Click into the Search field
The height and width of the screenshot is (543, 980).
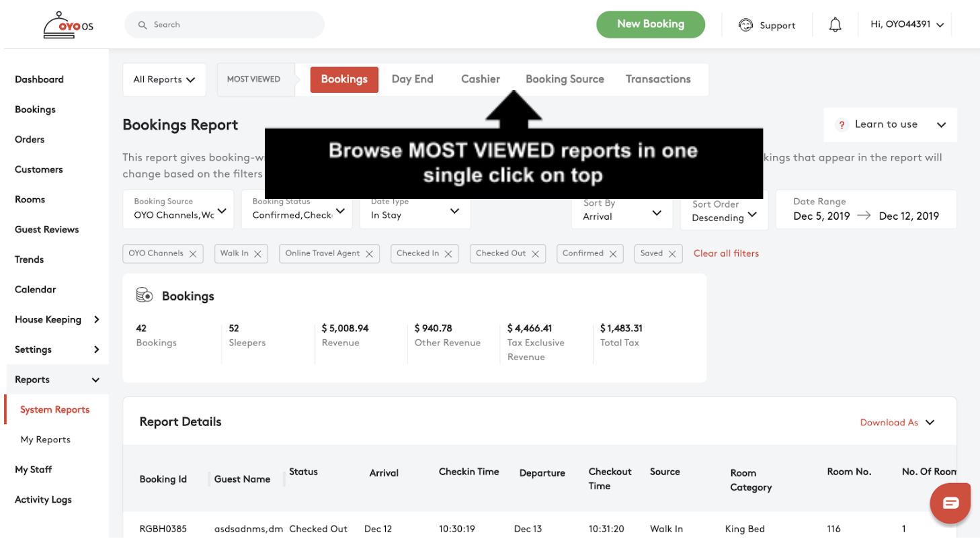tap(224, 25)
